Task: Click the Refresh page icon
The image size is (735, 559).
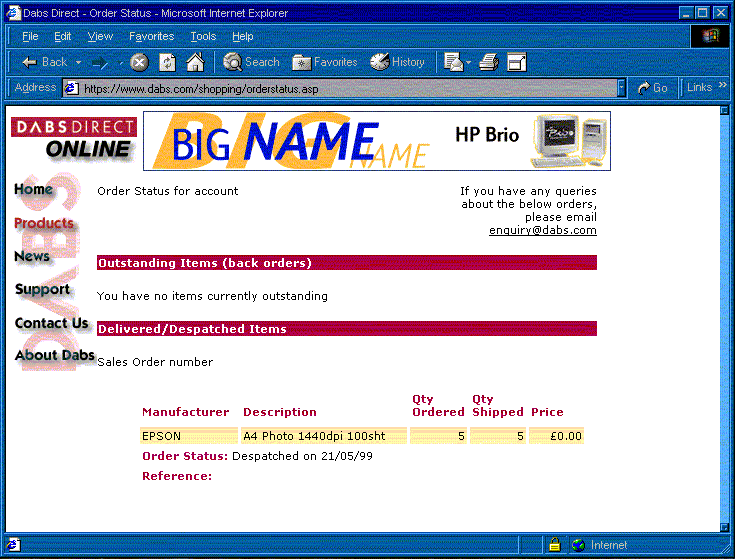Action: pyautogui.click(x=167, y=62)
